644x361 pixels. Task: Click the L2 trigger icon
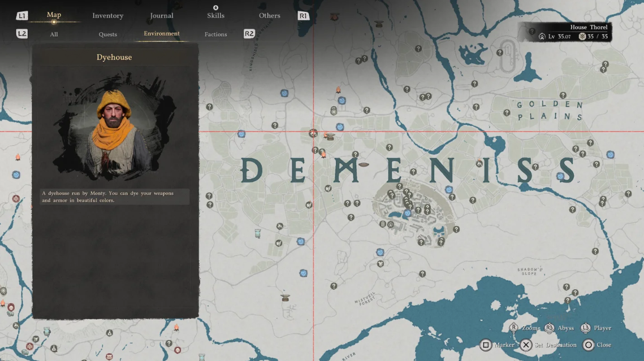[x=22, y=34]
